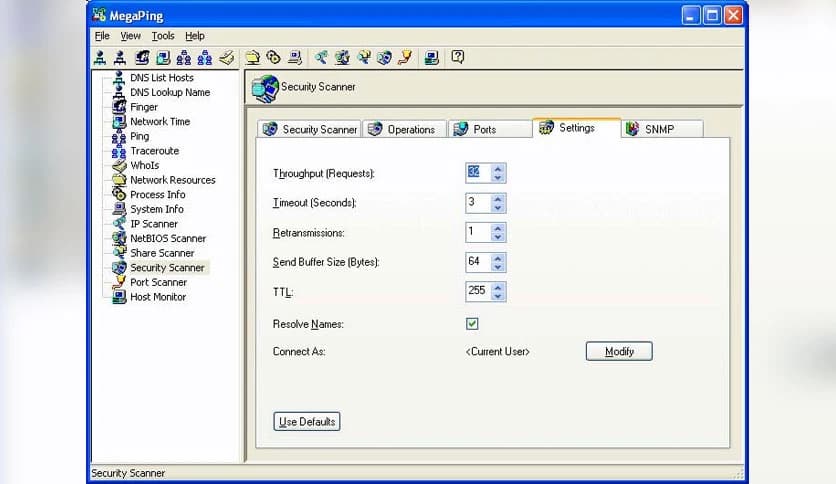Select DNS List Hosts in the tree

pyautogui.click(x=162, y=78)
